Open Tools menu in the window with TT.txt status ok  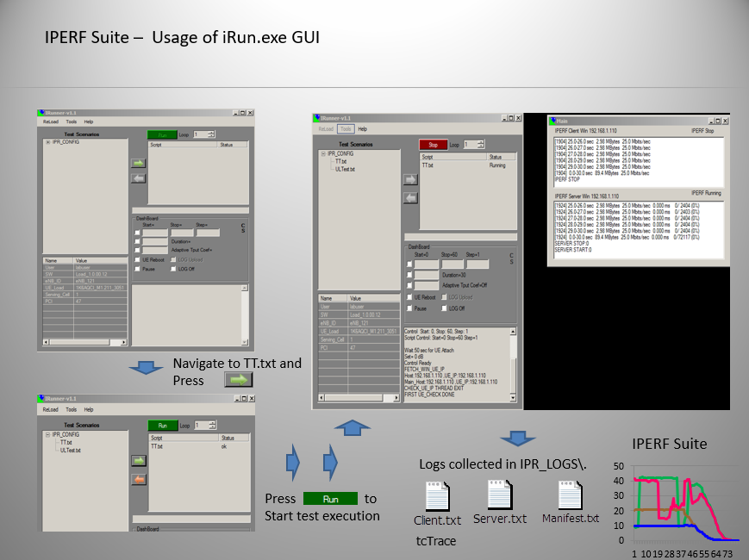click(72, 410)
